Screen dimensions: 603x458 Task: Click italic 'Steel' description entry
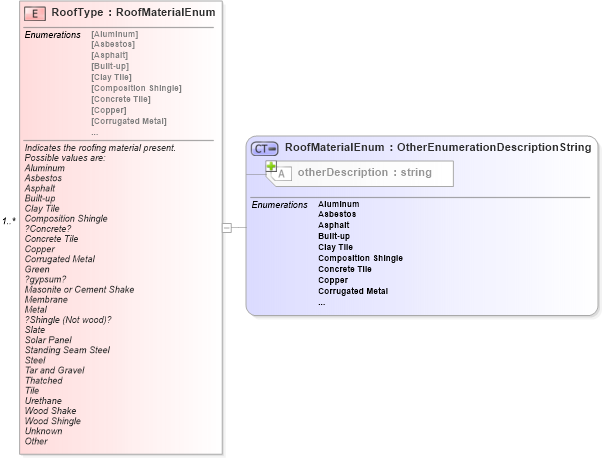click(x=35, y=360)
